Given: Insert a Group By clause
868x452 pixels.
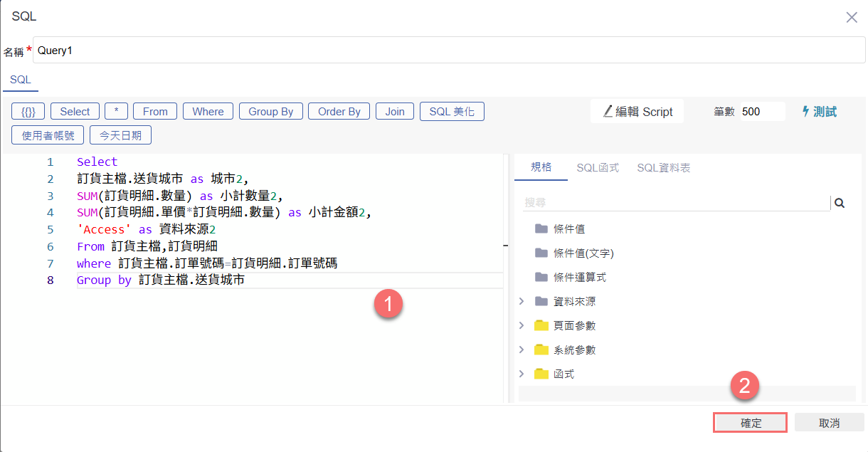Looking at the screenshot, I should pos(270,112).
